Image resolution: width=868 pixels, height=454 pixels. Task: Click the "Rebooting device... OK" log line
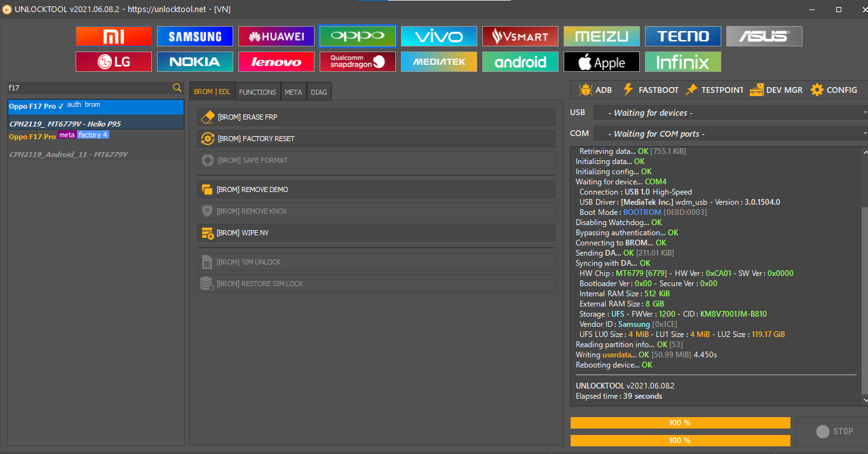pyautogui.click(x=614, y=365)
